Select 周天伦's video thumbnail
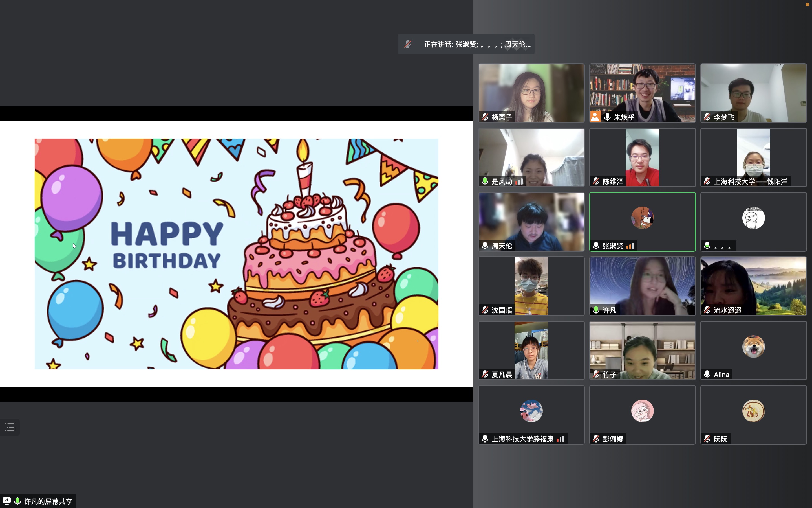The image size is (812, 508). [531, 222]
